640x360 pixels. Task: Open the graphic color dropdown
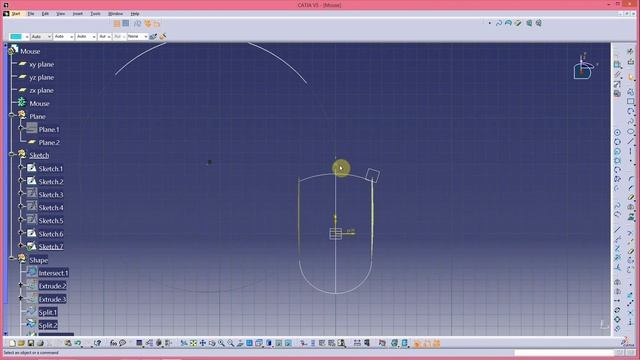click(27, 36)
